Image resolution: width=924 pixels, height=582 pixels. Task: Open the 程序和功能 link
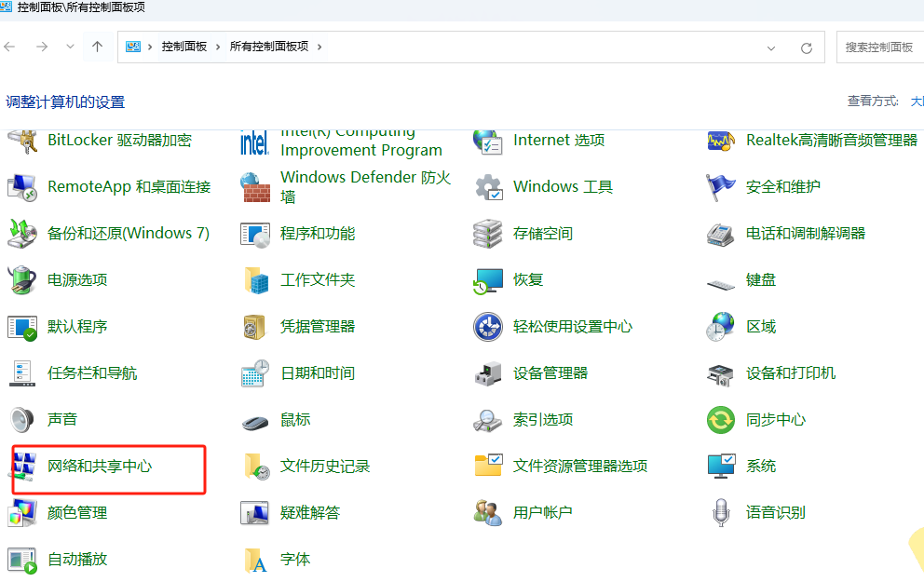coord(318,234)
